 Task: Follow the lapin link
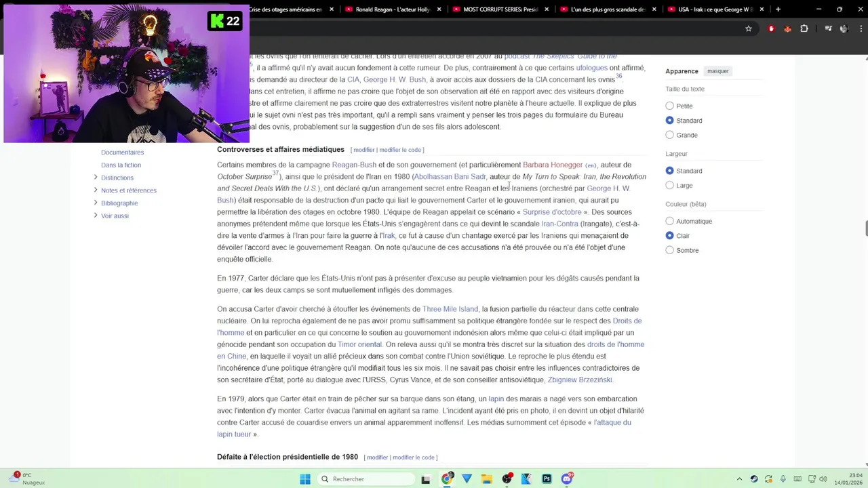coord(496,399)
